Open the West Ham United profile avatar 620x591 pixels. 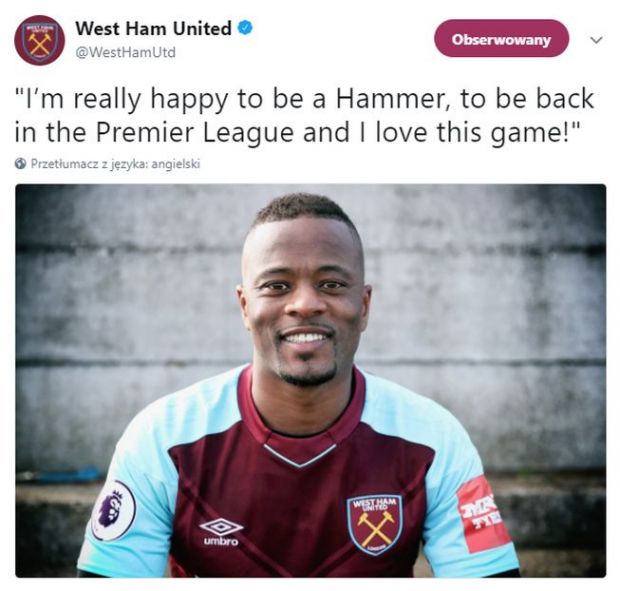[x=39, y=40]
